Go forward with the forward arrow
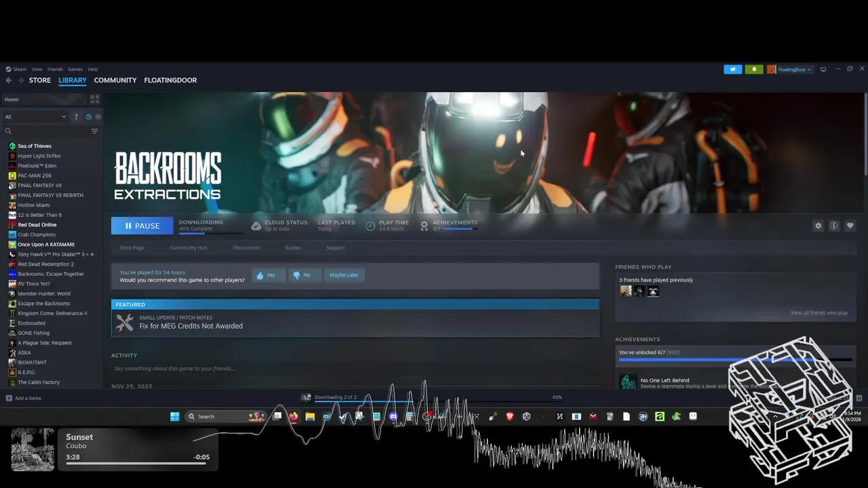This screenshot has width=868, height=488. coord(21,80)
